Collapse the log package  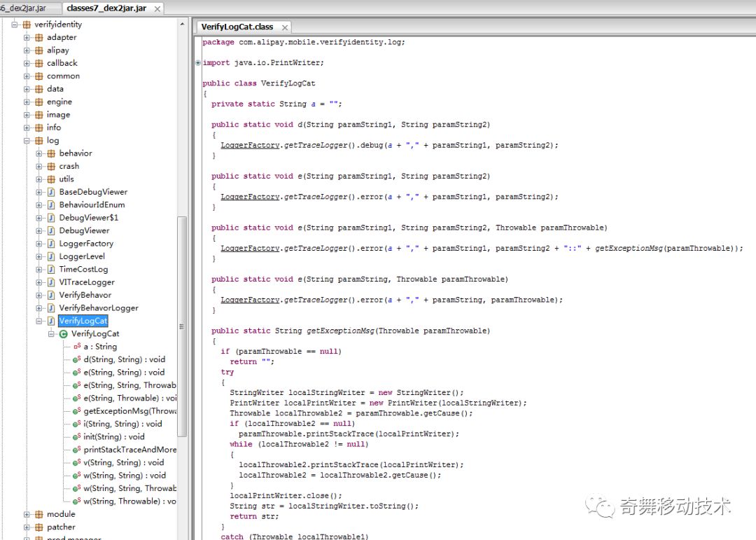pyautogui.click(x=27, y=141)
